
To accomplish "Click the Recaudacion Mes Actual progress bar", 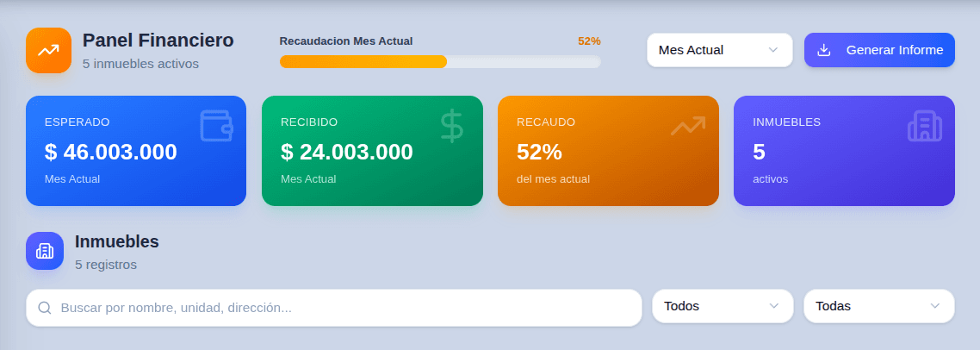I will coord(439,61).
